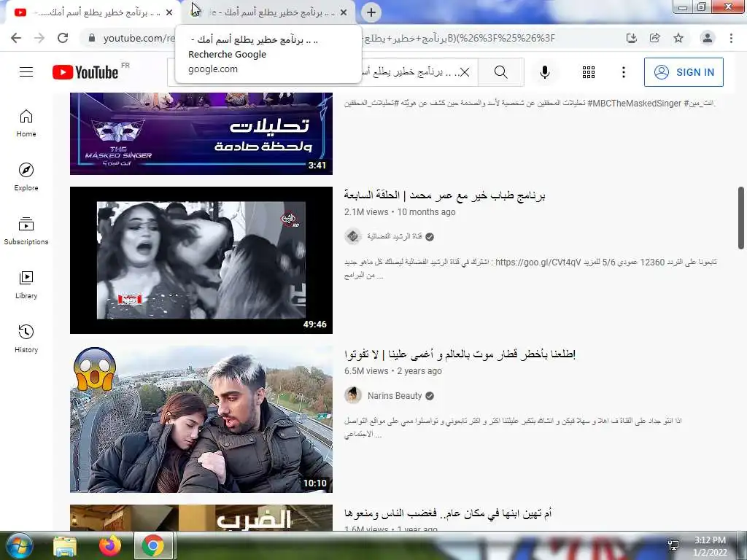Viewport: 747px width, 560px height.
Task: Go forward in the browser
Action: (x=39, y=38)
